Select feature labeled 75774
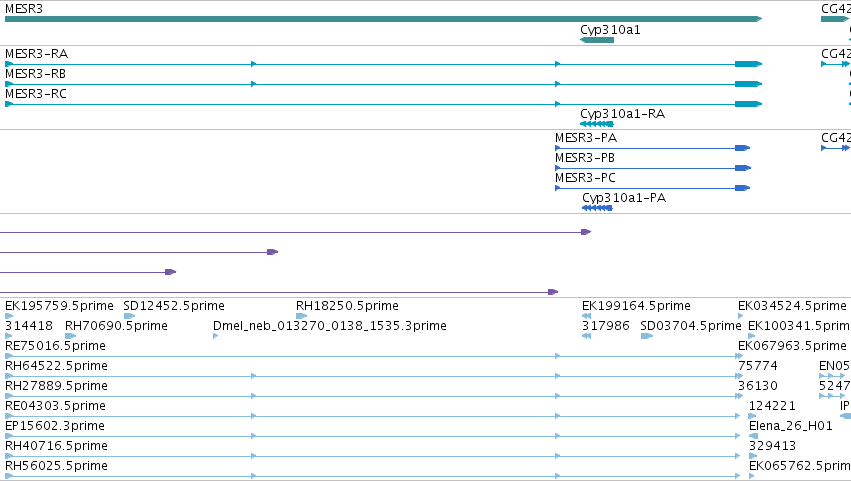This screenshot has height=481, width=851. click(758, 366)
